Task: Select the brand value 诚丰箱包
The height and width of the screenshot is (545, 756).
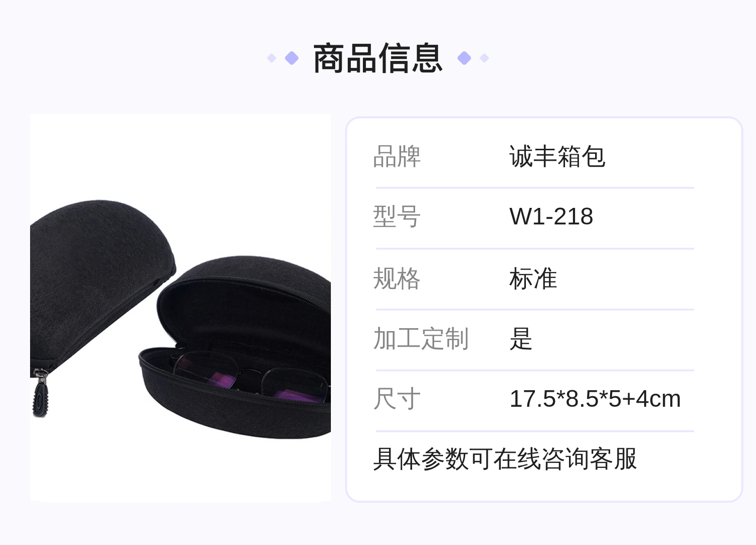Action: [x=557, y=156]
